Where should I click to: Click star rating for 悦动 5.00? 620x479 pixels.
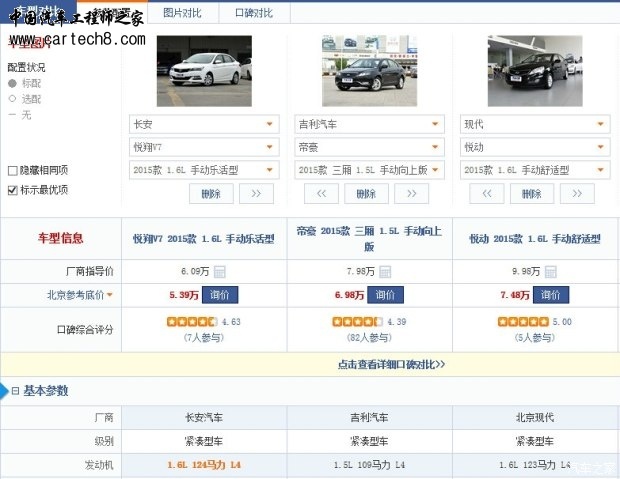523,322
